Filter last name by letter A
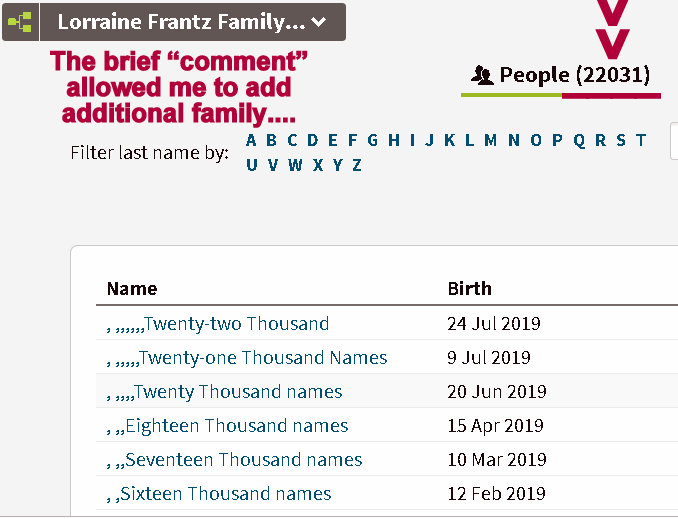 click(x=252, y=140)
